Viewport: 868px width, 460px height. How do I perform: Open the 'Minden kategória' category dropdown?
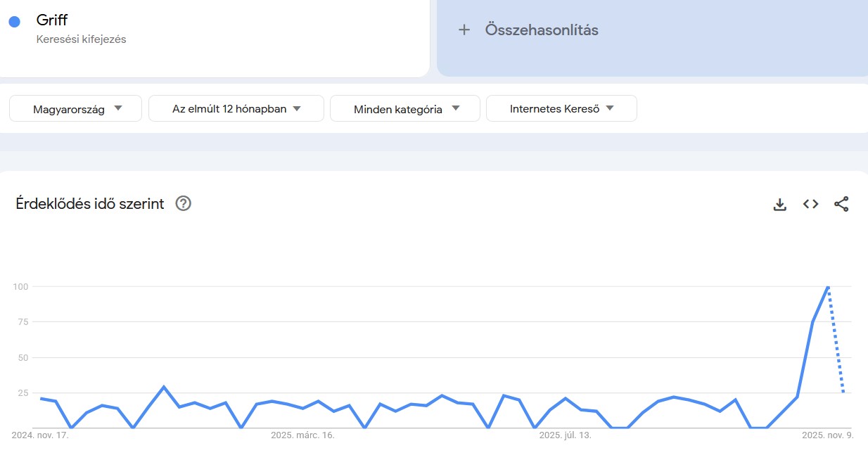click(404, 108)
